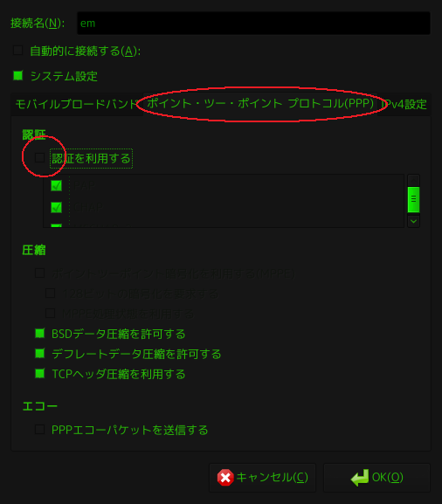Click the authentication list scroll-up arrow

click(x=413, y=180)
